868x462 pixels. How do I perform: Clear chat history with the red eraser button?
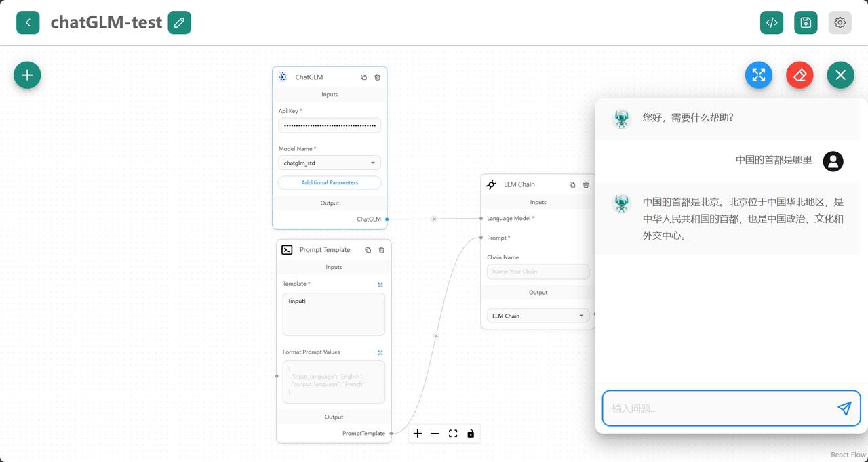coord(800,75)
